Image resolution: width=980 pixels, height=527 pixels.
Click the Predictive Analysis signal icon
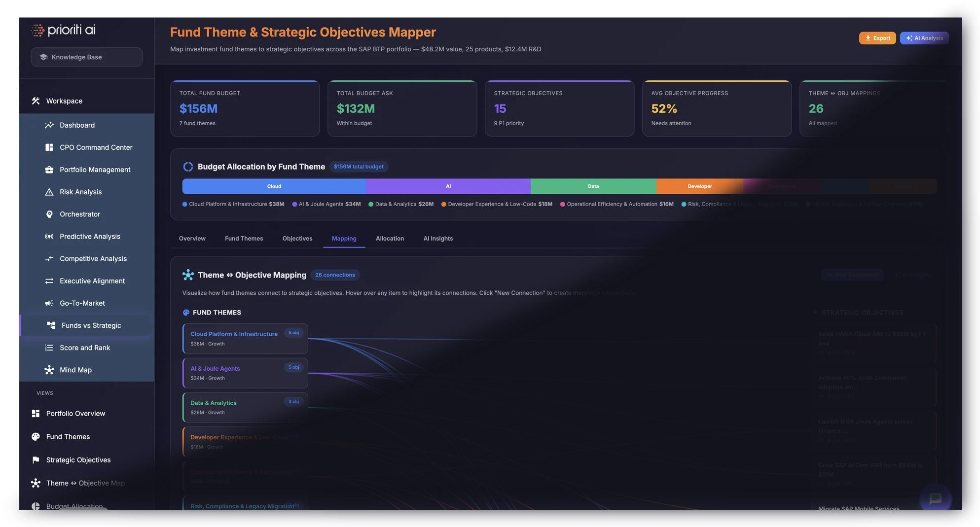coord(49,237)
